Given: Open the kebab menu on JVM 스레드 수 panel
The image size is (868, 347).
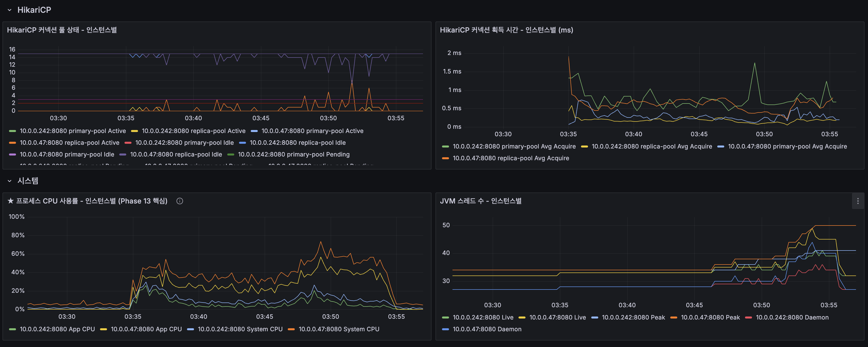Looking at the screenshot, I should (x=858, y=201).
